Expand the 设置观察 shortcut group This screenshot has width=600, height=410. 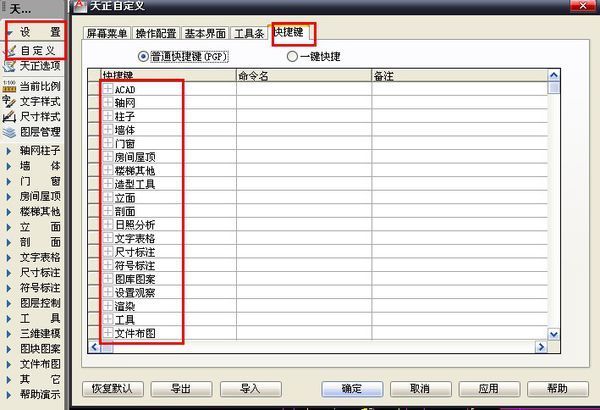click(x=108, y=292)
